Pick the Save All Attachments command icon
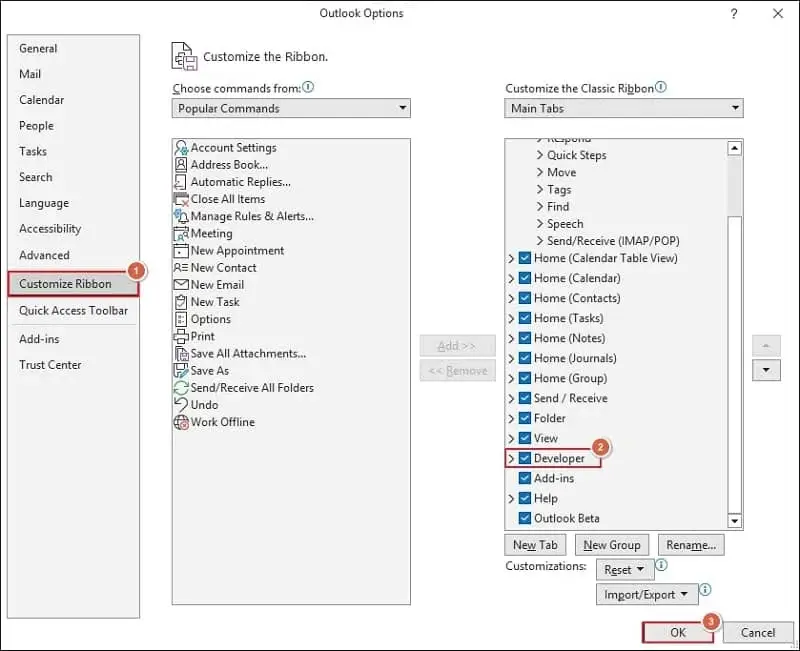Screen dimensions: 800x651 pyautogui.click(x=183, y=353)
